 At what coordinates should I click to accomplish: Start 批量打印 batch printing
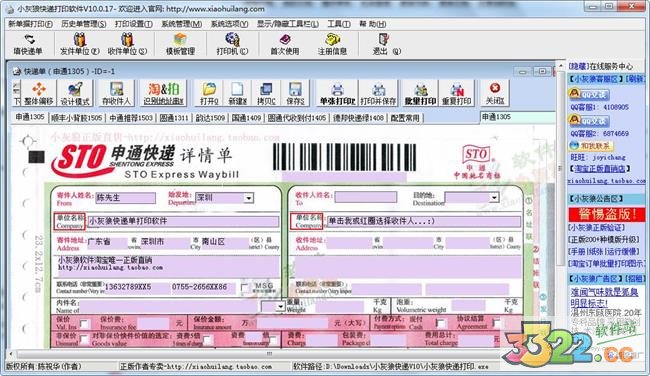click(x=420, y=93)
